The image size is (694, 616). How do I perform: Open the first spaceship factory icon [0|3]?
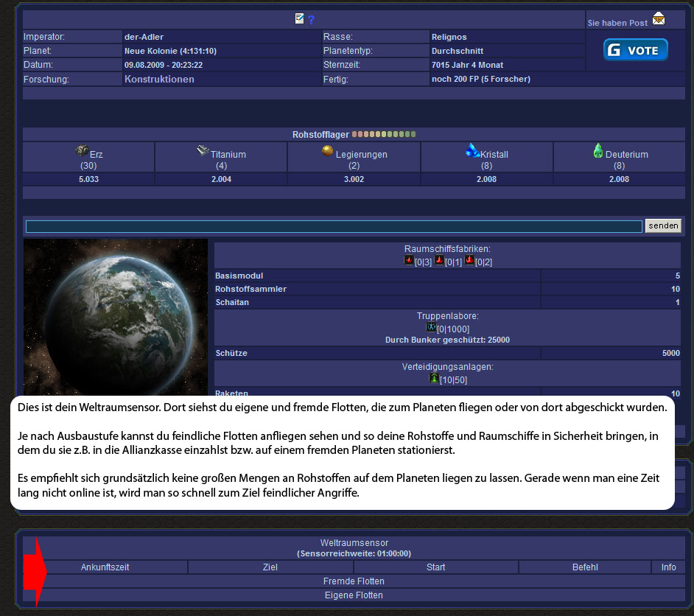pyautogui.click(x=409, y=261)
